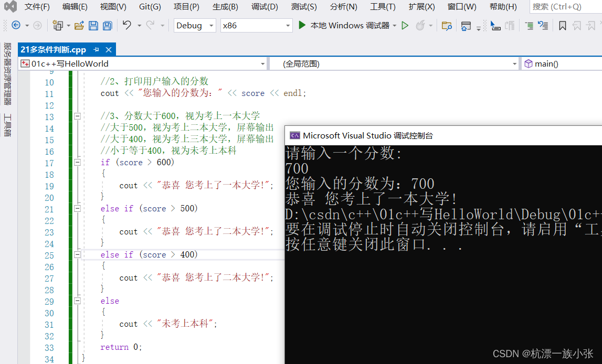Pin the 21多条件判断.cpp tab
The width and height of the screenshot is (602, 364).
(97, 49)
